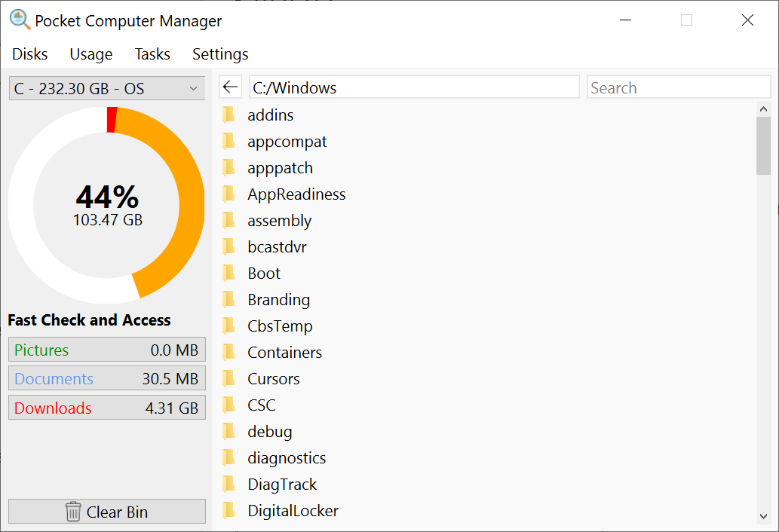Viewport: 779px width, 532px height.
Task: Click the scroll up arrow of folder list
Action: [x=763, y=109]
